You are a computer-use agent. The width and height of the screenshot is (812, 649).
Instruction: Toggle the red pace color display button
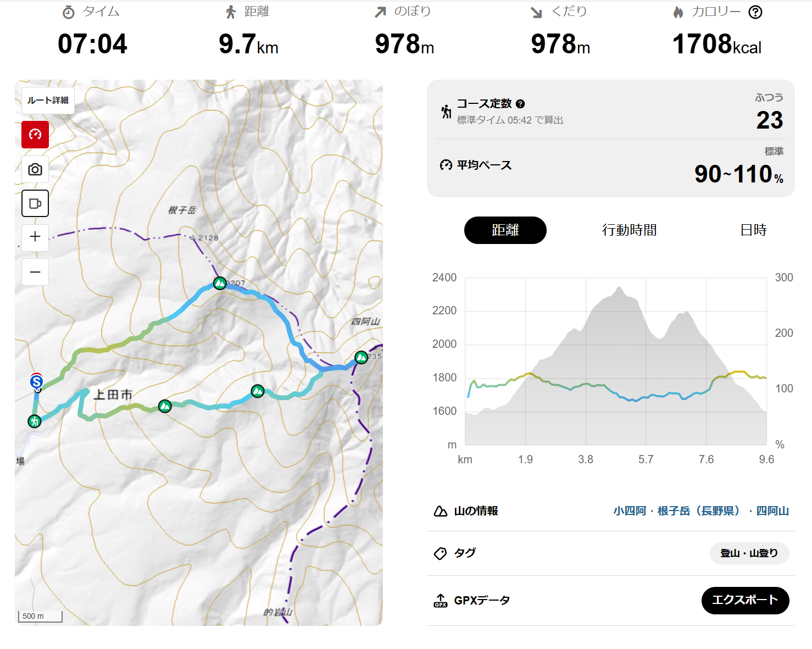[35, 135]
